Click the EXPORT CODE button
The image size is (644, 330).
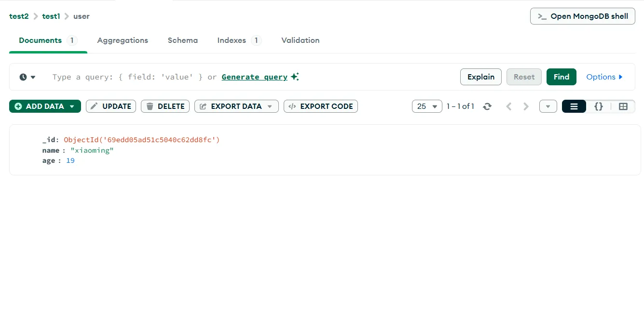(321, 106)
